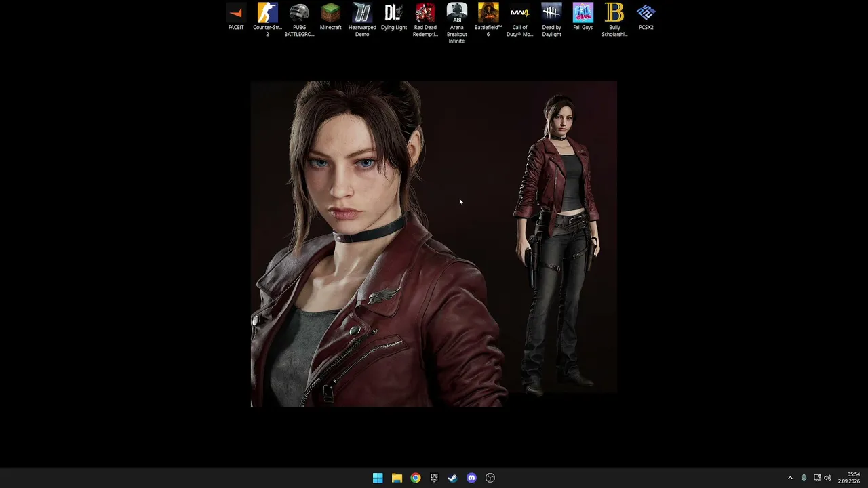The width and height of the screenshot is (868, 488).
Task: Click the Red Dead Redemption shortcut
Action: (425, 20)
